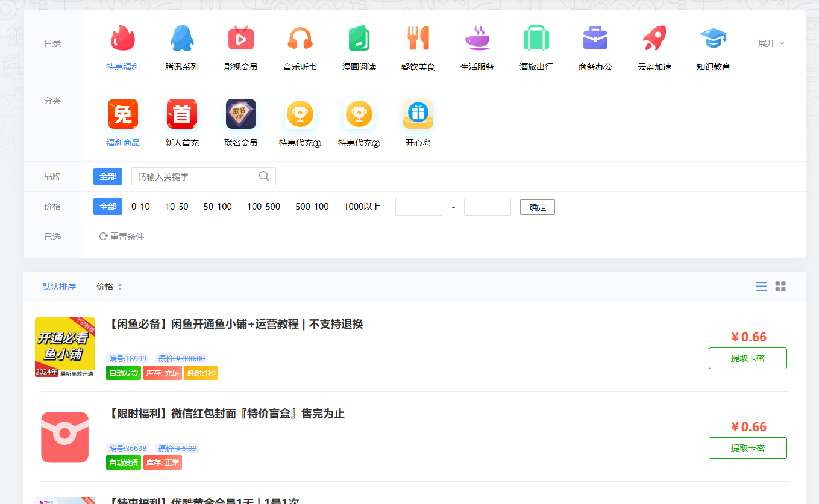Select 全部 in the brand row
Viewport: 819px width, 504px height.
108,176
